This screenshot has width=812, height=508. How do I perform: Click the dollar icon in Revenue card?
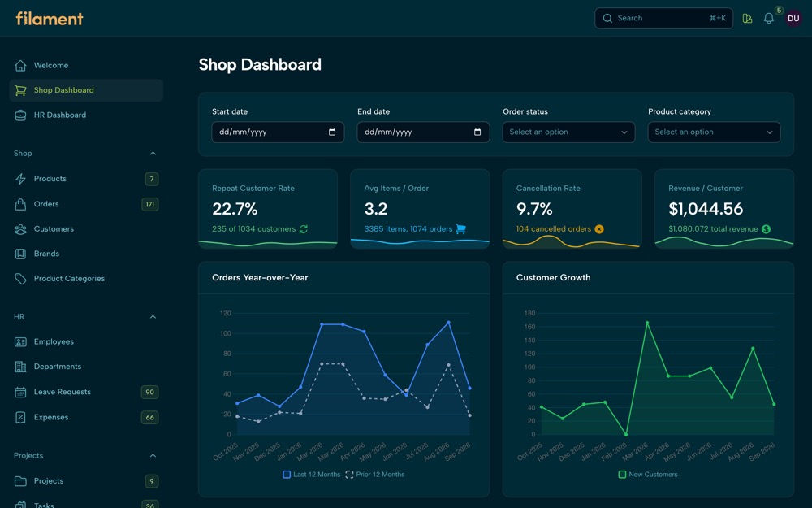(x=766, y=229)
